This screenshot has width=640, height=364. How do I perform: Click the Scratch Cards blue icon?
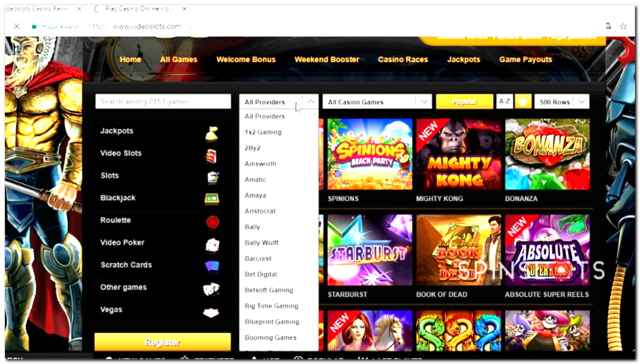point(212,266)
